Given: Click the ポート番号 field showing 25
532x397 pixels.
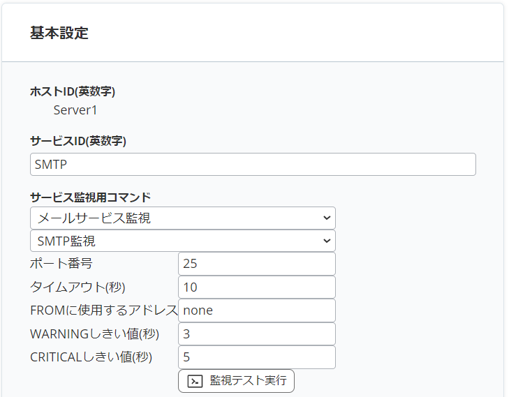Looking at the screenshot, I should click(x=256, y=264).
